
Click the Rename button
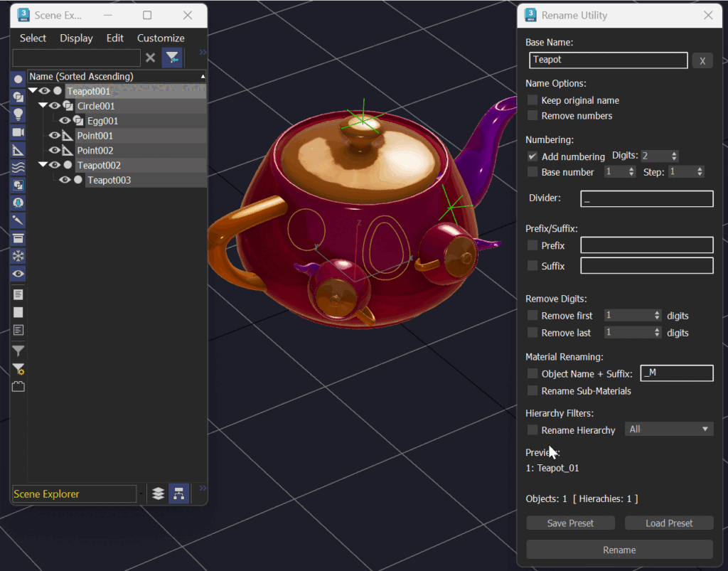click(x=619, y=550)
